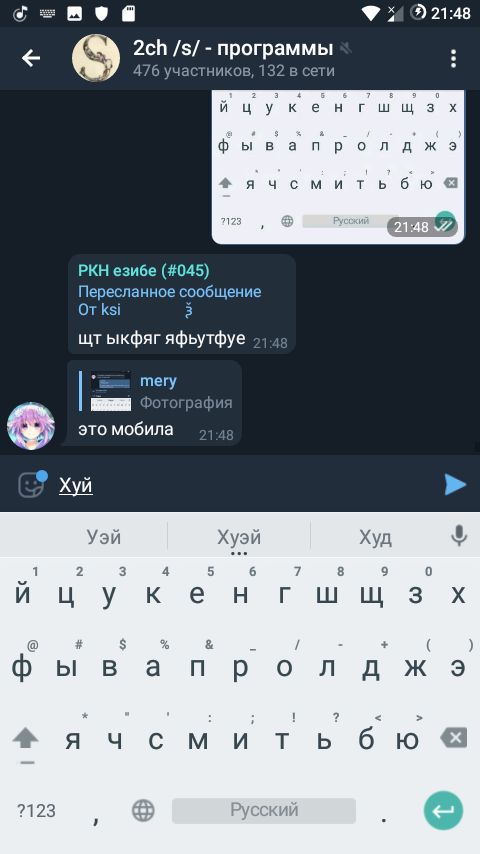Viewport: 480px width, 854px height.
Task: Switch to the ?123 symbols keyboard
Action: 36,810
